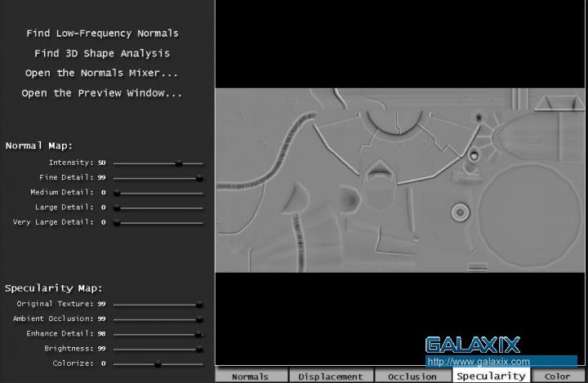This screenshot has width=588, height=383.
Task: Click the Fine Detail slider handle
Action: click(x=199, y=178)
